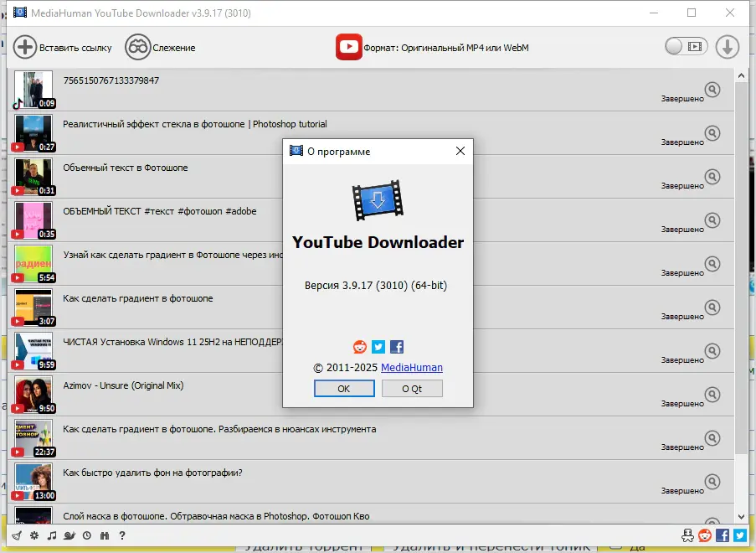The image size is (756, 553).
Task: Click the vertical scrollbar thumb
Action: coord(741,268)
